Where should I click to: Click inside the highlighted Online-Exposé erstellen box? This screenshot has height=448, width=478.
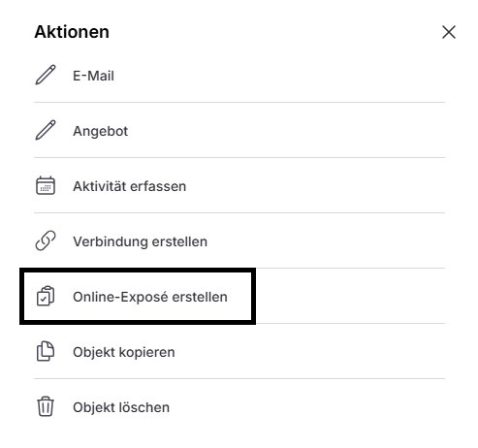click(x=138, y=297)
